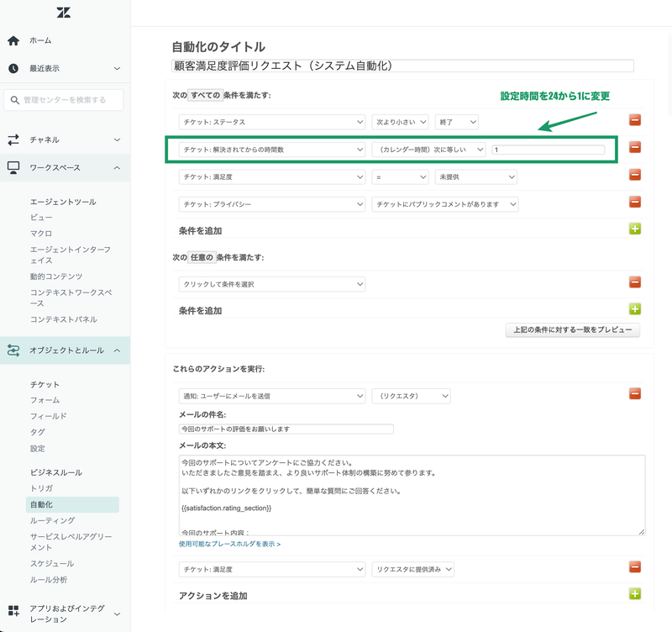The width and height of the screenshot is (672, 632).
Task: Open the （カレンダー時間）次に等しい operator dropdown
Action: (x=428, y=150)
